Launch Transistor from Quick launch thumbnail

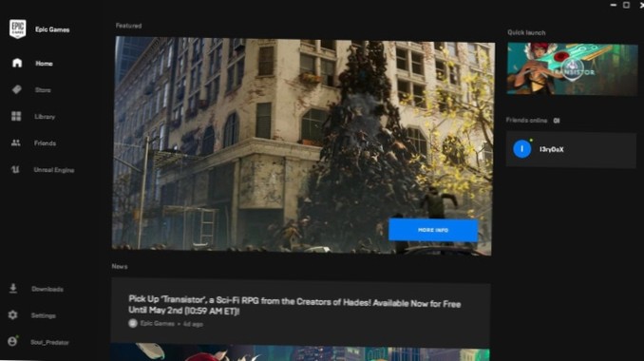(572, 69)
